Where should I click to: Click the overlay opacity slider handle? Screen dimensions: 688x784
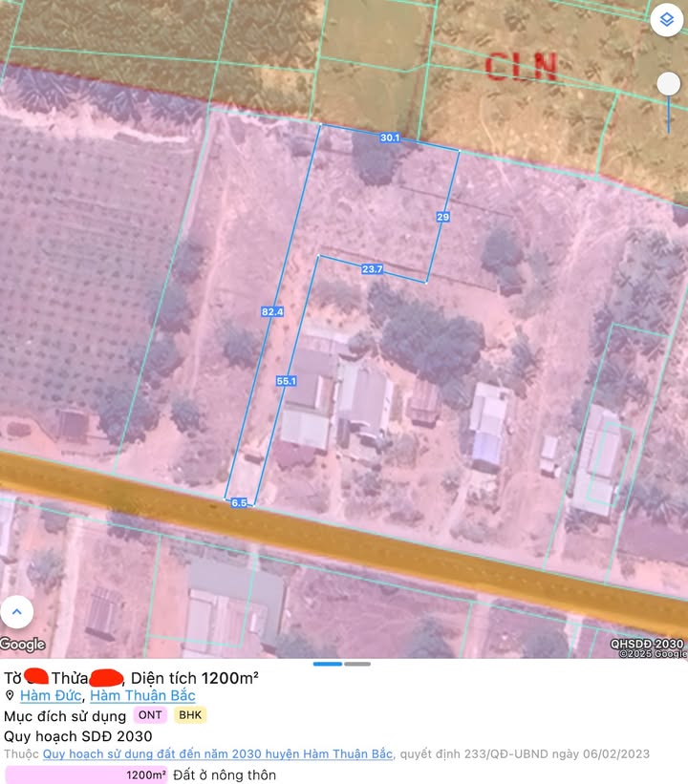point(669,84)
